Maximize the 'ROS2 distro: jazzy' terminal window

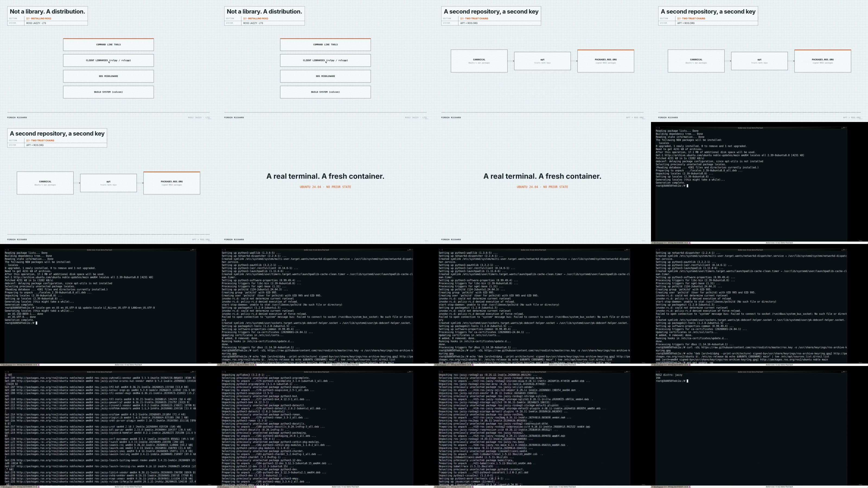[x=844, y=372]
